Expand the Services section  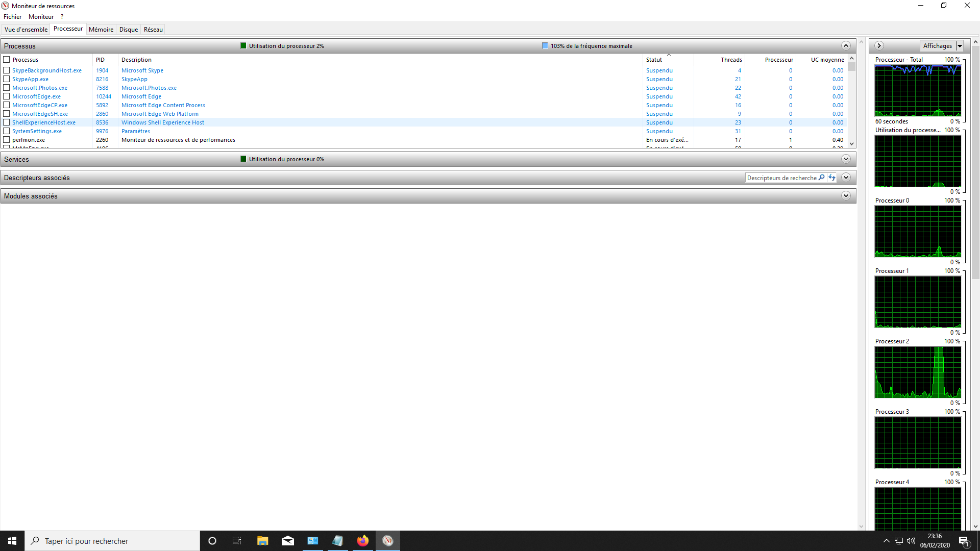846,159
